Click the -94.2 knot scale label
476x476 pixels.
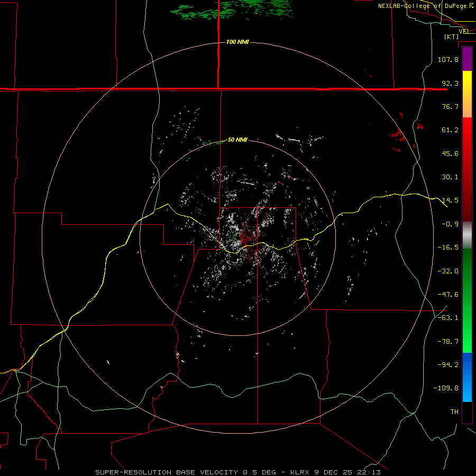(x=448, y=365)
